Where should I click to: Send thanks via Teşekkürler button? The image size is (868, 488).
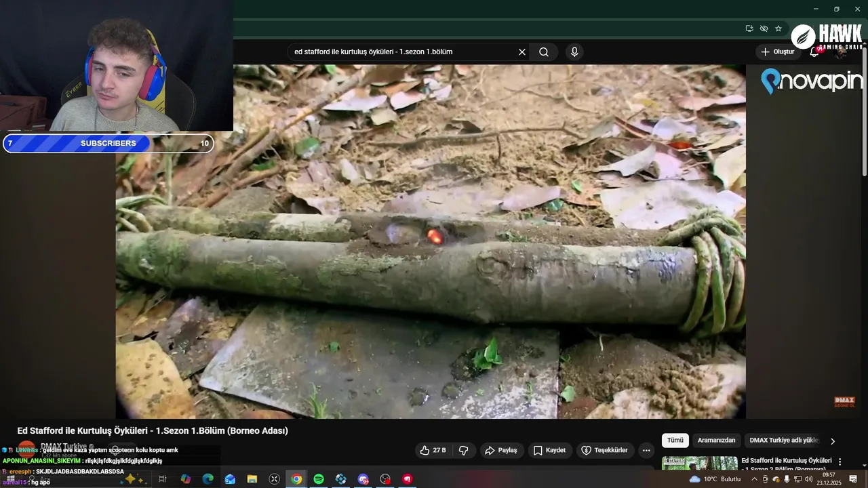[x=605, y=450]
